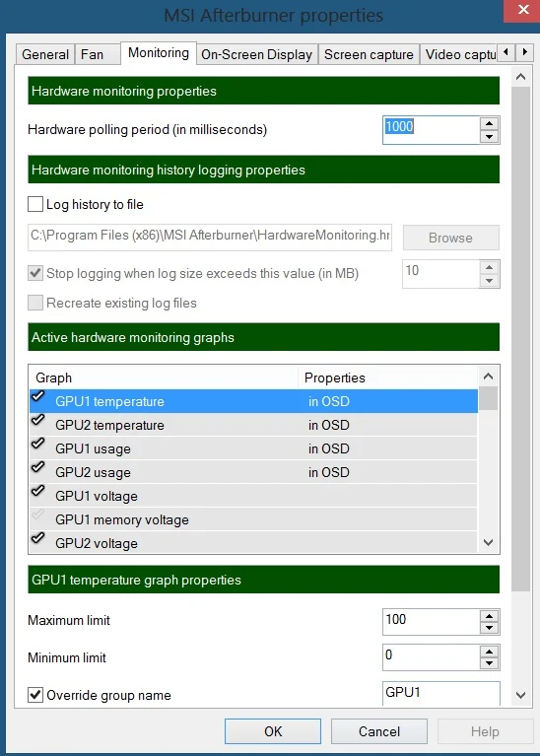Decrease the Minimum limit value

[x=490, y=664]
